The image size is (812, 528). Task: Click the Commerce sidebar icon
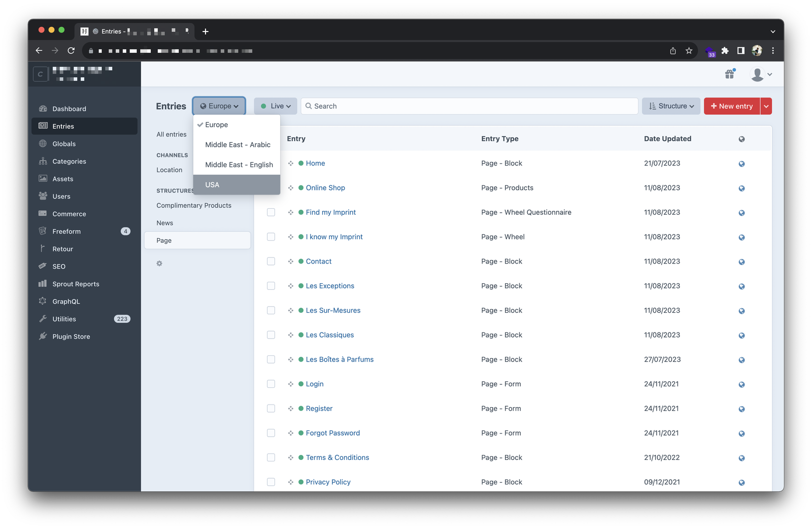tap(43, 214)
